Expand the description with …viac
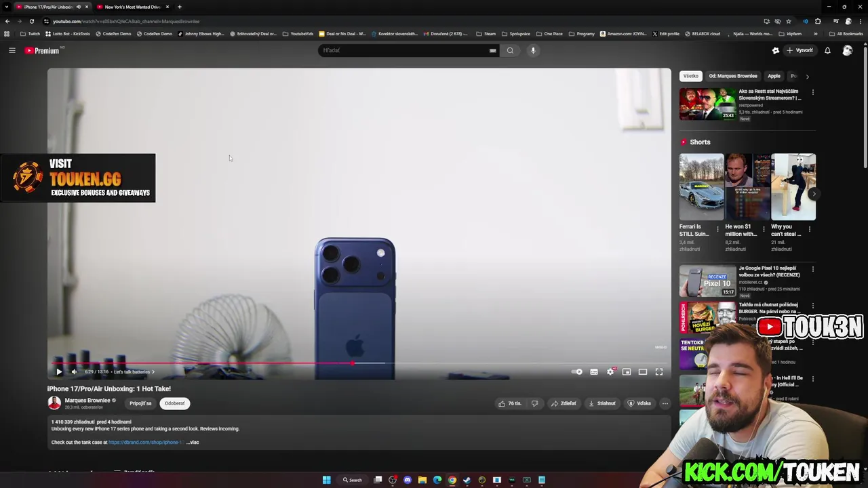The width and height of the screenshot is (868, 488). [193, 442]
